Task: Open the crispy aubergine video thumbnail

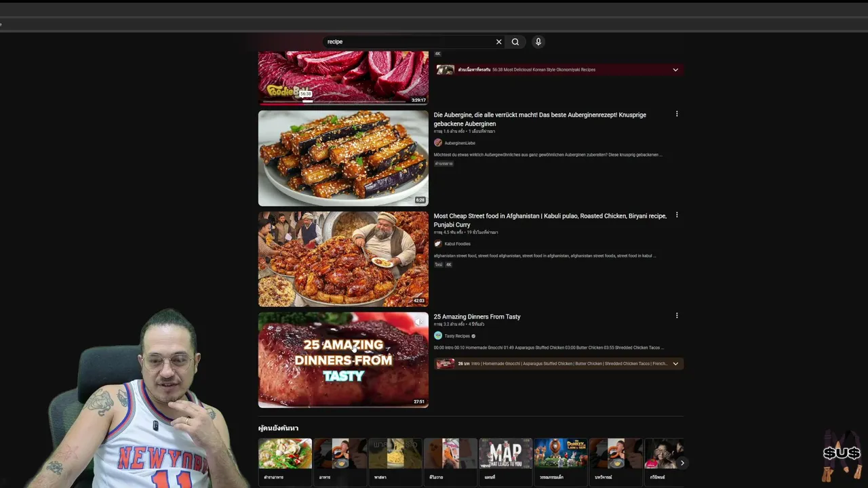Action: click(343, 158)
